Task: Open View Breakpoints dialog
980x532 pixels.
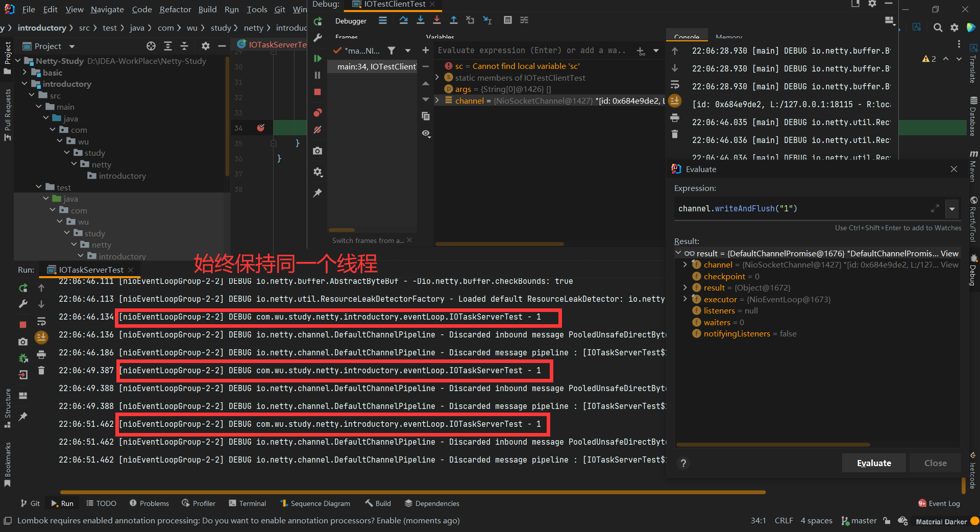Action: coord(317,112)
